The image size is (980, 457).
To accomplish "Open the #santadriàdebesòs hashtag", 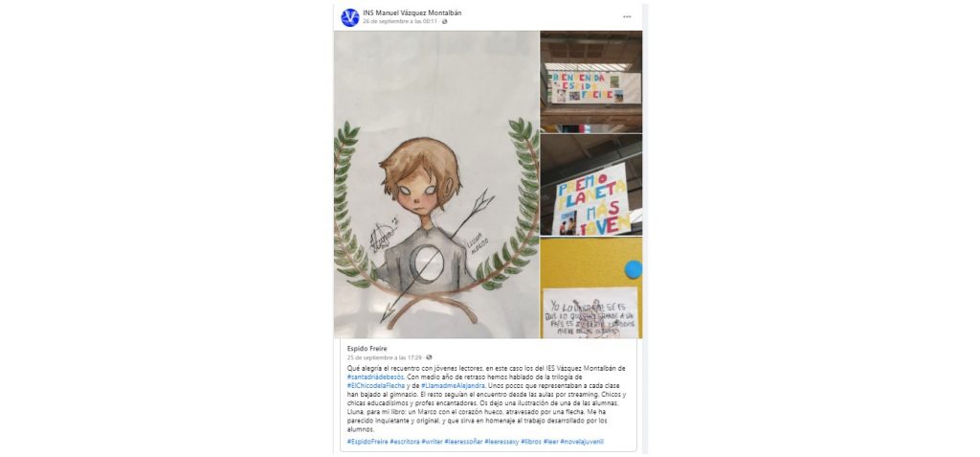I will [375, 377].
